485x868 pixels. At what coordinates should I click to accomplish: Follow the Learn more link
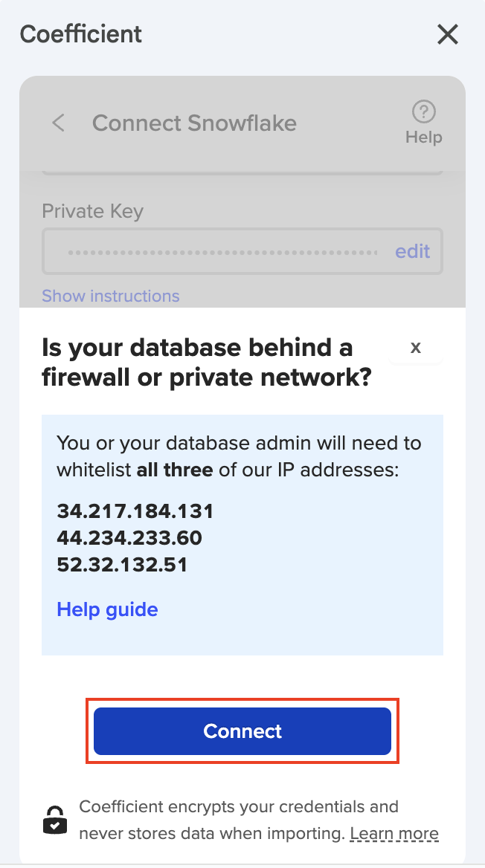[x=394, y=834]
